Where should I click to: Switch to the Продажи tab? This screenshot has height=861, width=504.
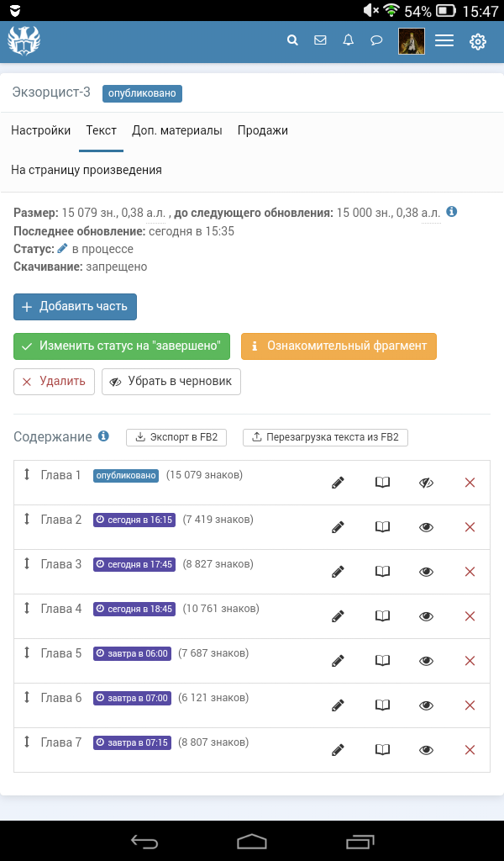tap(262, 131)
